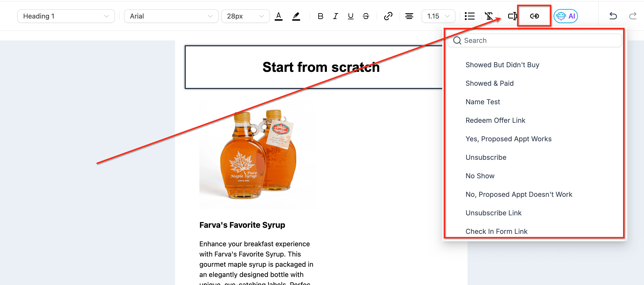Click the clear formatting icon
The image size is (644, 285).
tap(488, 16)
